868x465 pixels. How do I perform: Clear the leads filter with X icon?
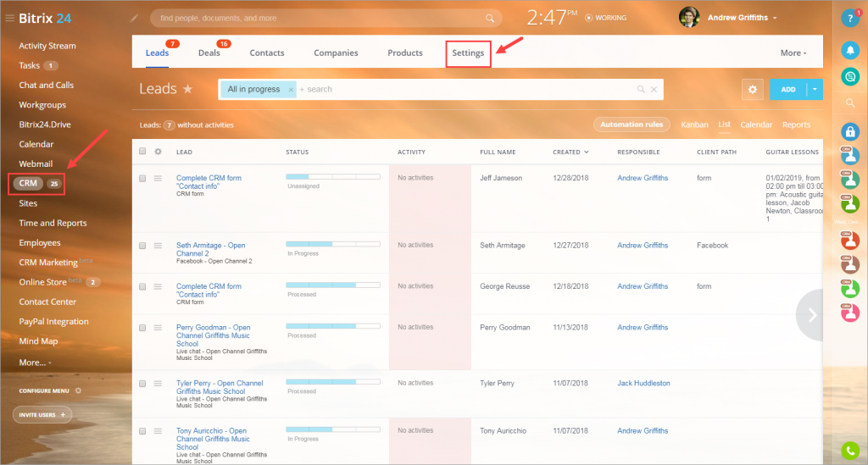click(654, 89)
